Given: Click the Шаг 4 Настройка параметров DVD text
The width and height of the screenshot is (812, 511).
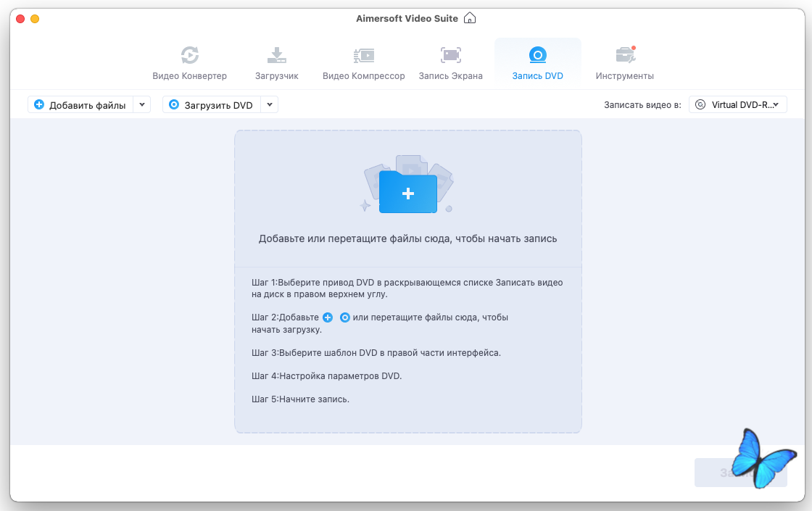Looking at the screenshot, I should click(x=326, y=376).
